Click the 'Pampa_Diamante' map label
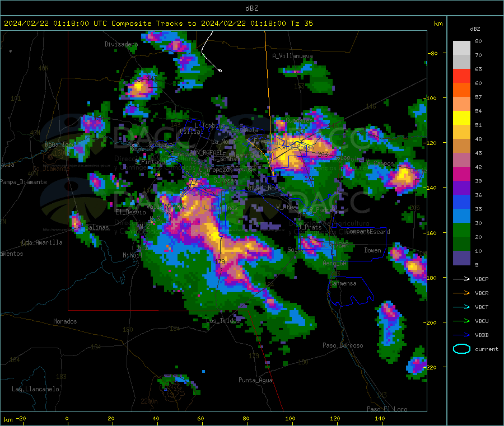The image size is (504, 426). pos(24,182)
